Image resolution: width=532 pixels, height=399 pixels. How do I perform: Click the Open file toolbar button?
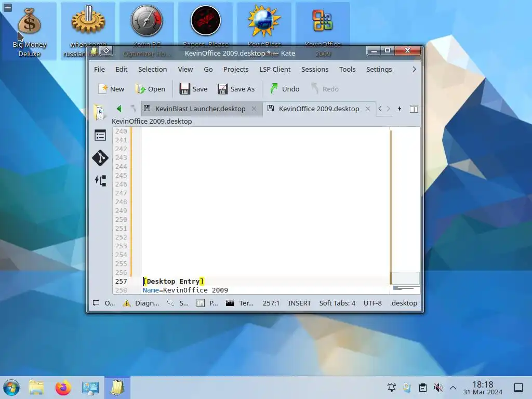(x=150, y=89)
